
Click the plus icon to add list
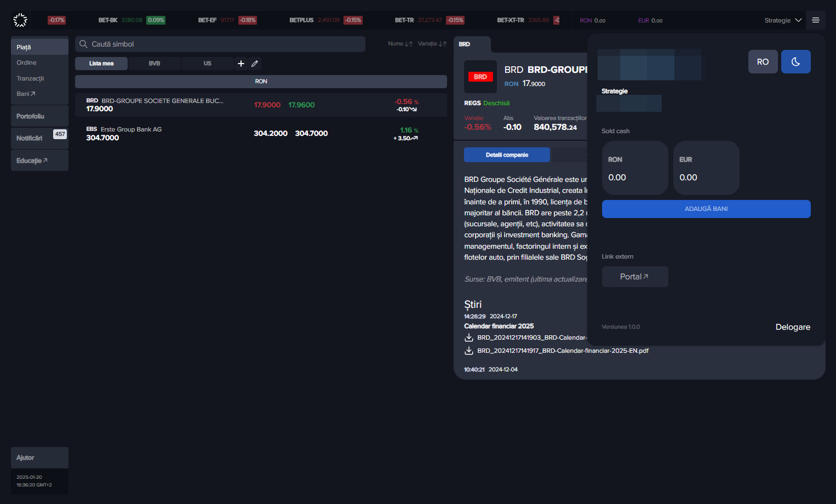pos(241,64)
